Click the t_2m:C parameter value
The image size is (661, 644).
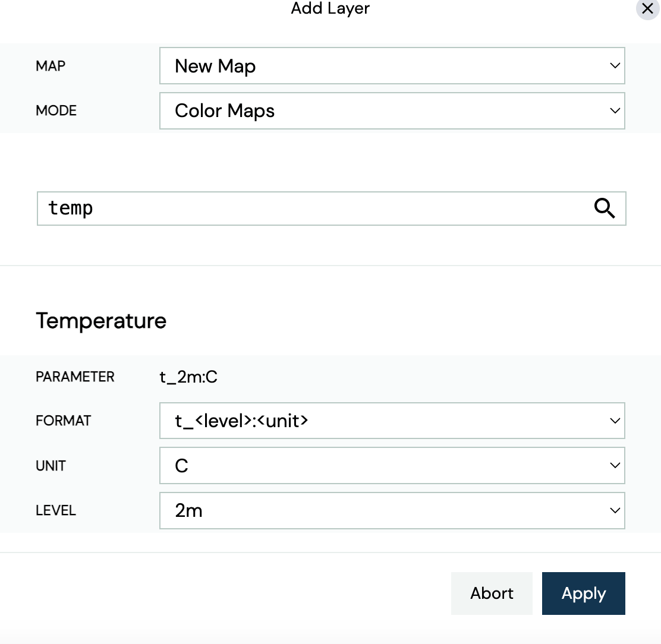point(188,377)
